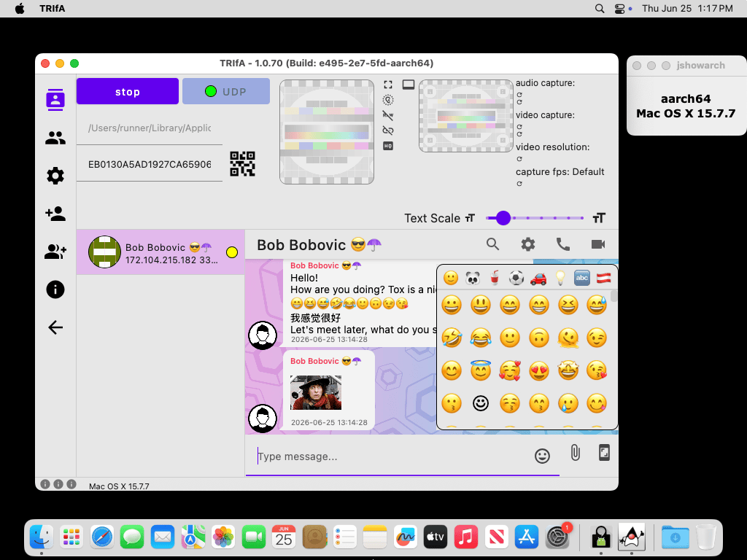
Task: Insert the melting face emoji
Action: (568, 338)
